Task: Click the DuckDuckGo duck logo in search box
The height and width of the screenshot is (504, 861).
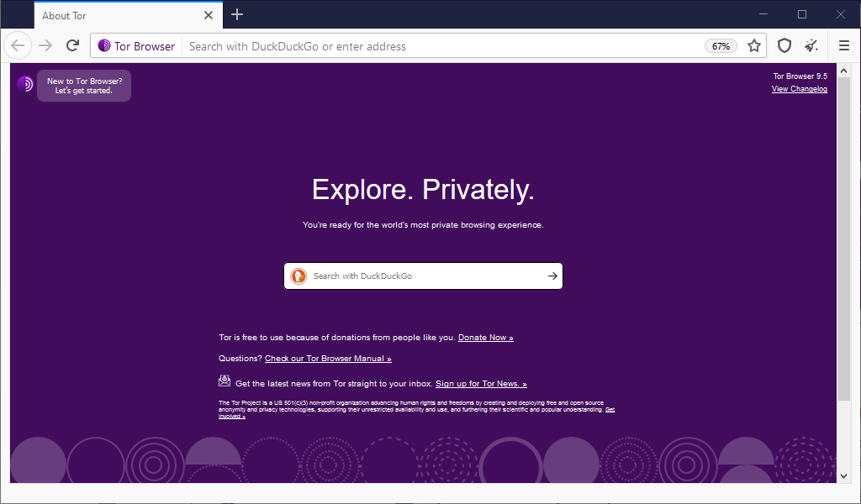Action: click(x=298, y=276)
